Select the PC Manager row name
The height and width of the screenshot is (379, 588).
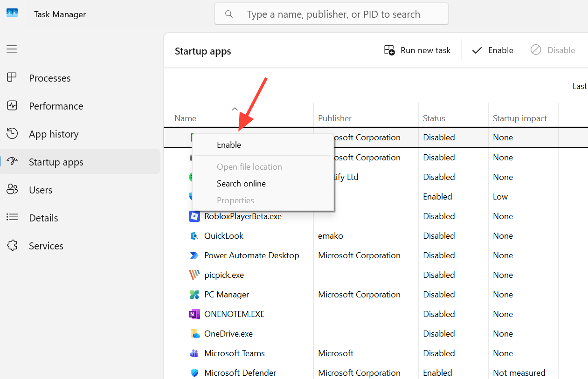tap(227, 295)
